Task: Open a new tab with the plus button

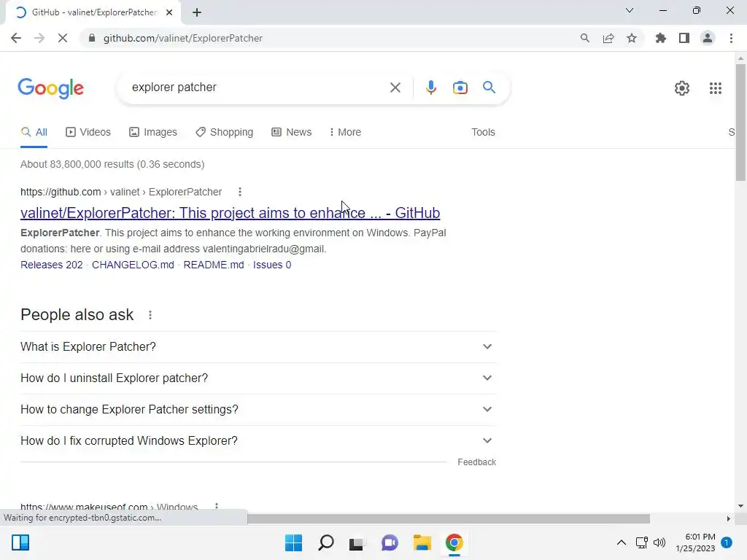Action: point(197,12)
